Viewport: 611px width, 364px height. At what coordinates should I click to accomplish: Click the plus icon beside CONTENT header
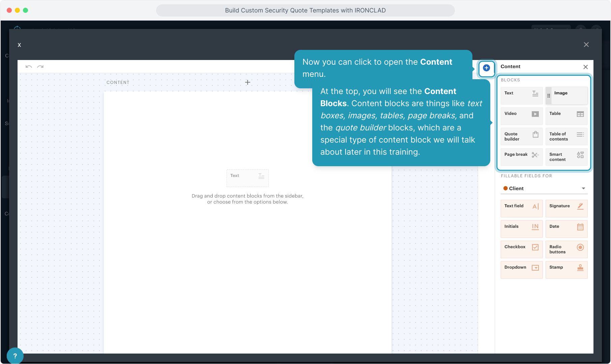coord(248,82)
